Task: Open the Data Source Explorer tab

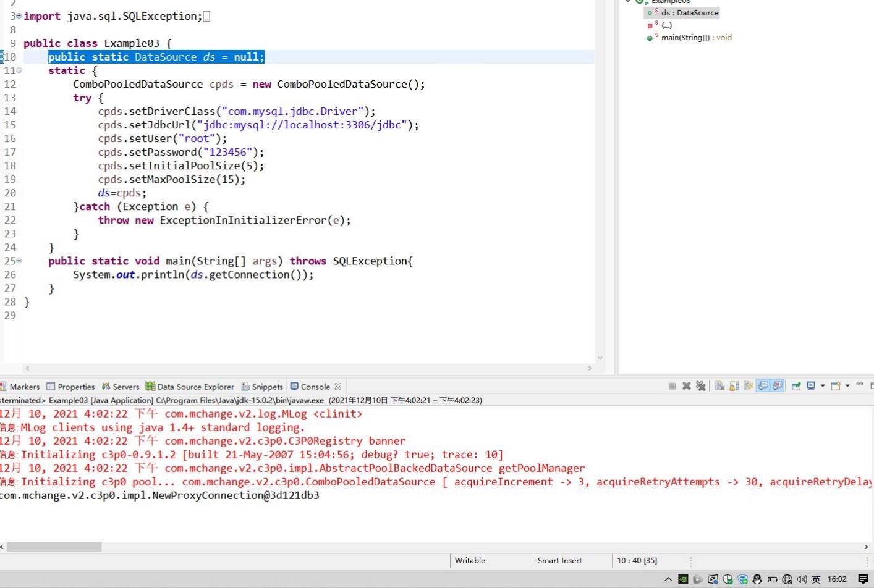Action: click(x=190, y=387)
